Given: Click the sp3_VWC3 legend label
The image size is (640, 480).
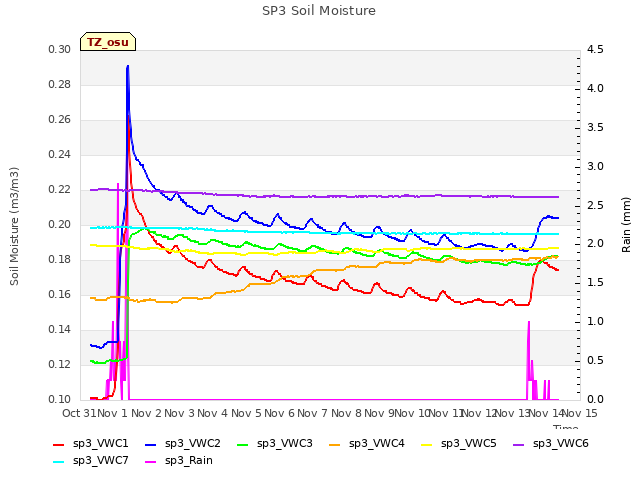Looking at the screenshot, I should (x=284, y=443).
